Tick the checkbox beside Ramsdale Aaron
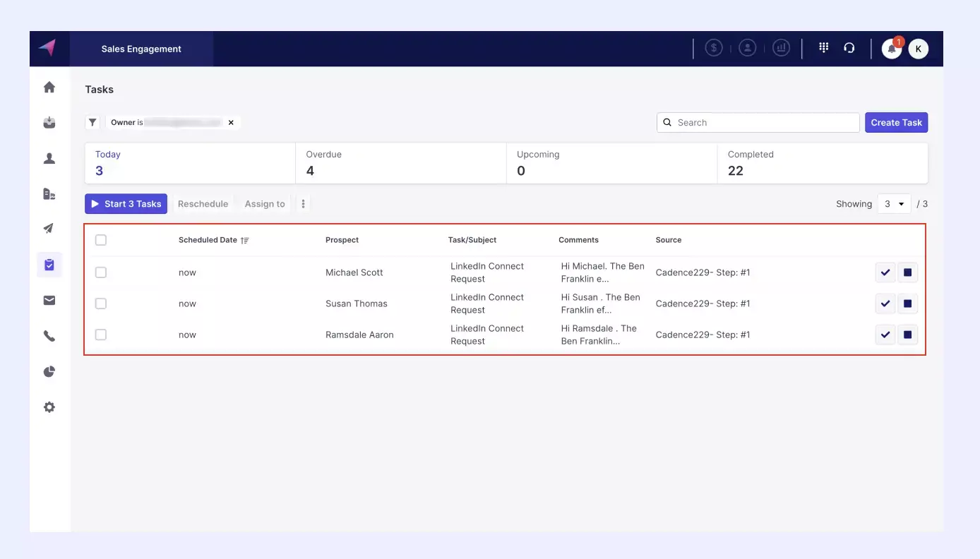Image resolution: width=980 pixels, height=559 pixels. coord(100,335)
